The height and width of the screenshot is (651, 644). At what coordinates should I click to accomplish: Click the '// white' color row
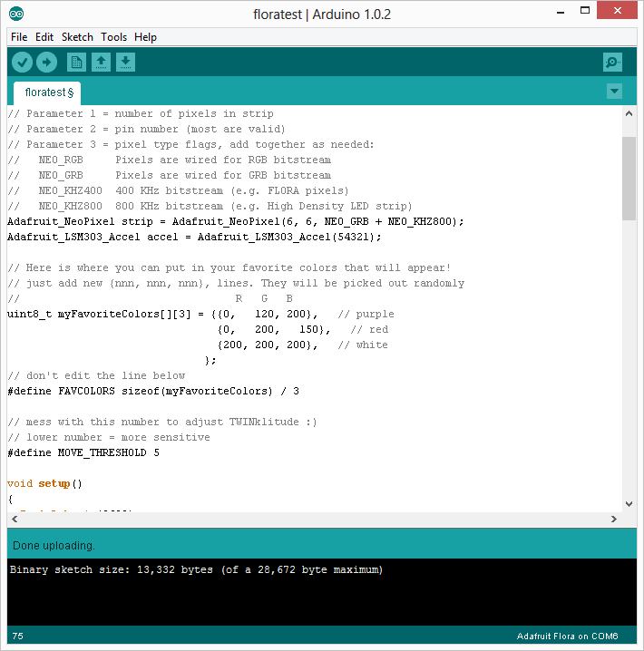(303, 345)
